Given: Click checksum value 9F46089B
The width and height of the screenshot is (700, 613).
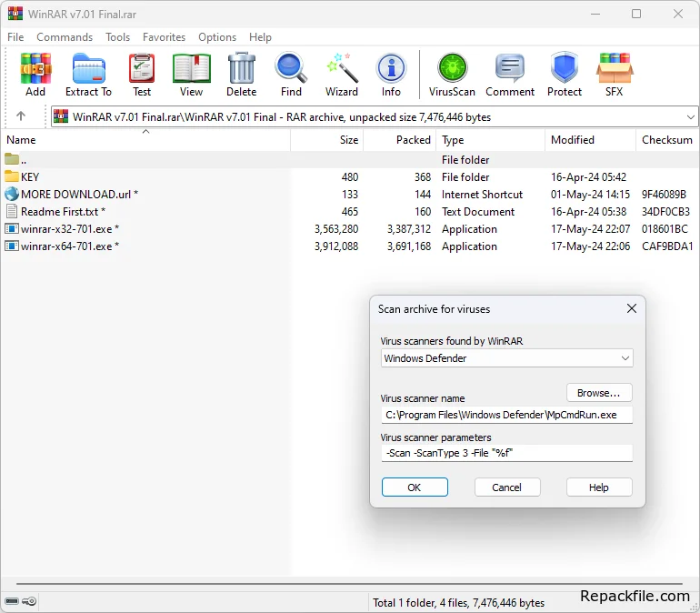Looking at the screenshot, I should [x=664, y=195].
